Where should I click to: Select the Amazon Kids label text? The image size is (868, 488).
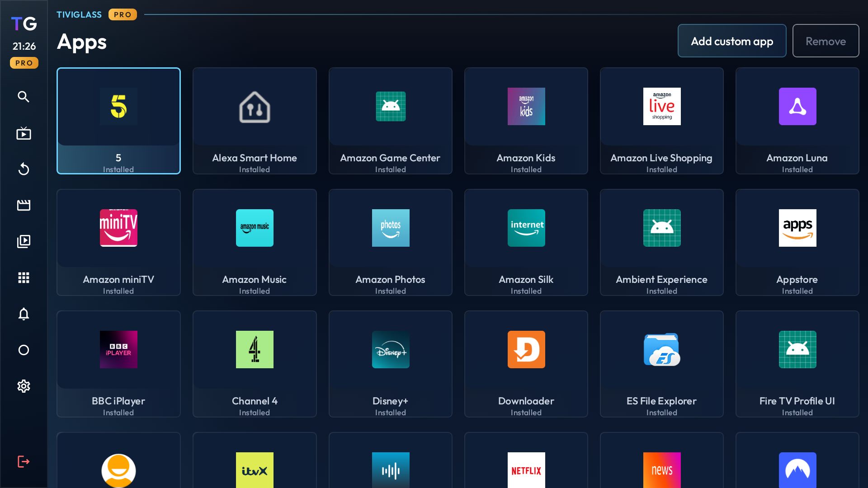click(x=526, y=158)
